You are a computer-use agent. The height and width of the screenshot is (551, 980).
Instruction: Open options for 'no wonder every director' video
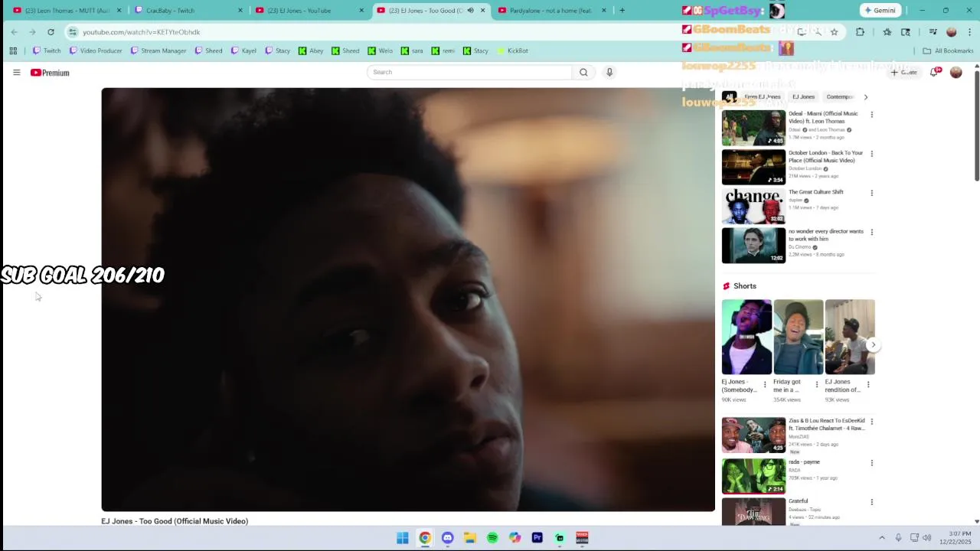pos(871,232)
